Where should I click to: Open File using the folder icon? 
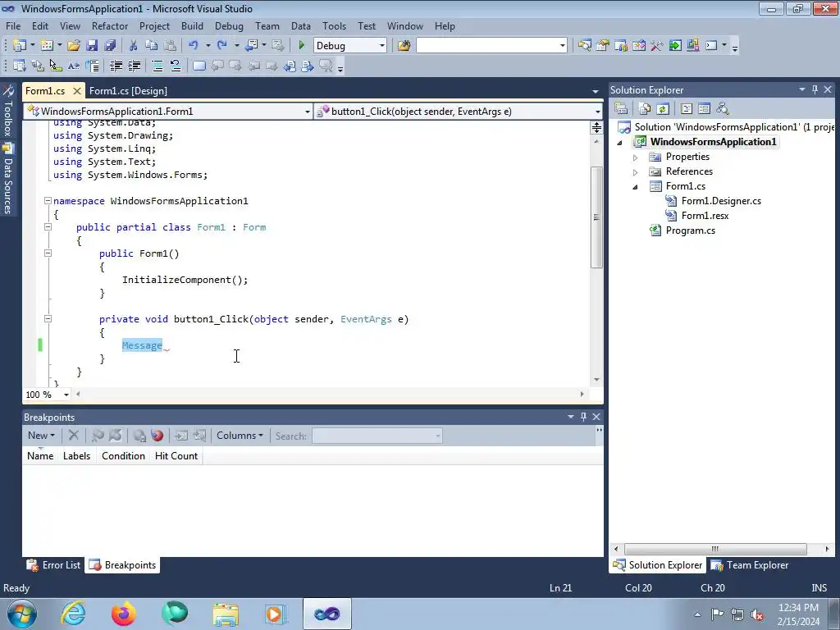coord(73,46)
